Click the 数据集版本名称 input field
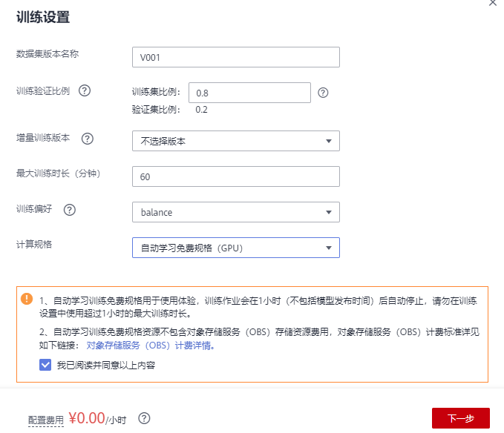Screen dimensions: 504x433 235,57
